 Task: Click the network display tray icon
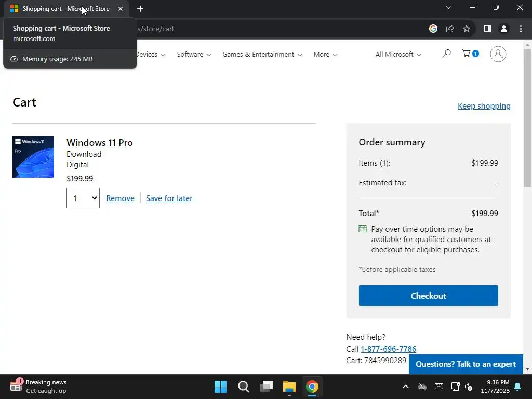click(455, 387)
